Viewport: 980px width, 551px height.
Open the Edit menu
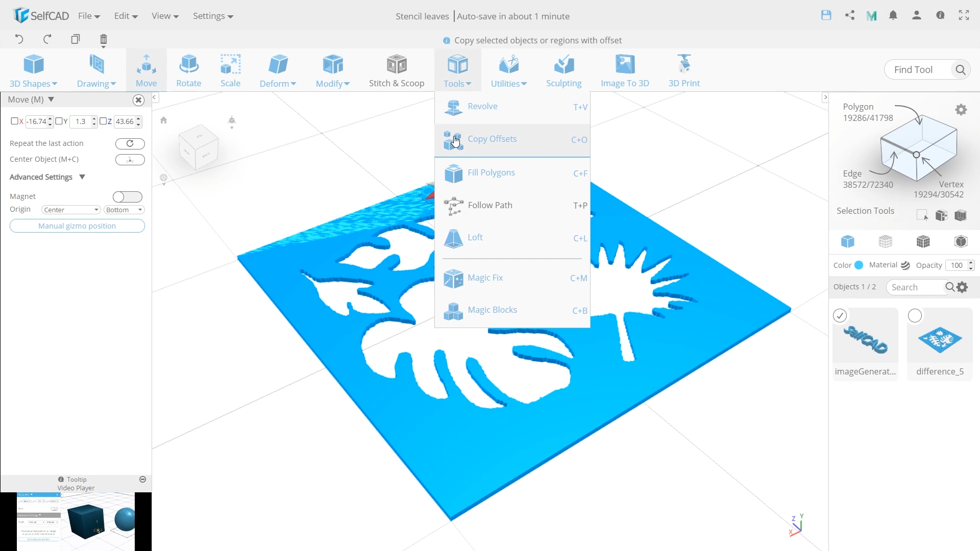click(126, 16)
